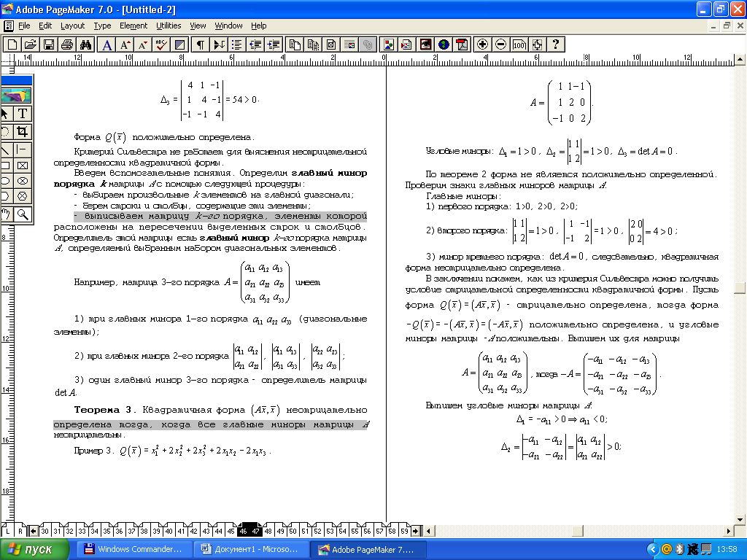Click horizontal scrollbar left arrow
The width and height of the screenshot is (747, 560).
tap(428, 531)
